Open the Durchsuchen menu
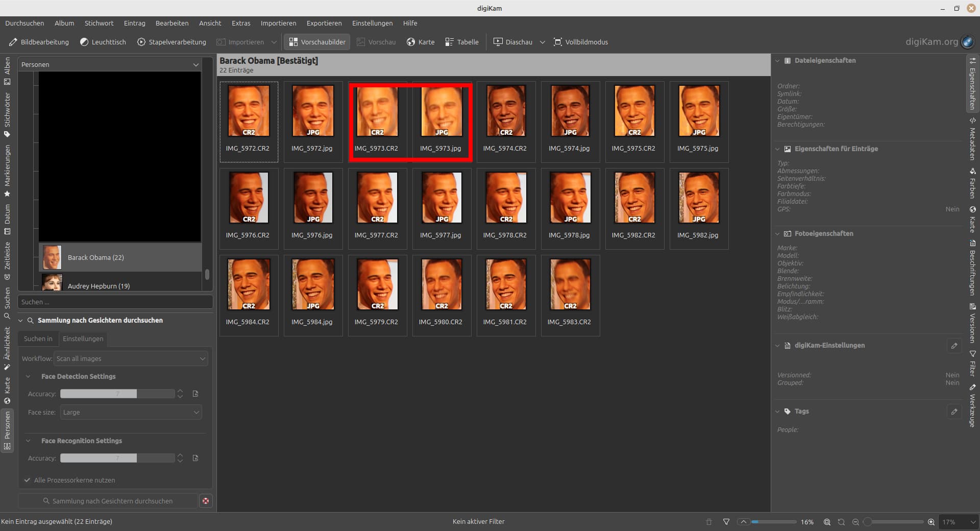Viewport: 980px width, 531px height. click(24, 23)
